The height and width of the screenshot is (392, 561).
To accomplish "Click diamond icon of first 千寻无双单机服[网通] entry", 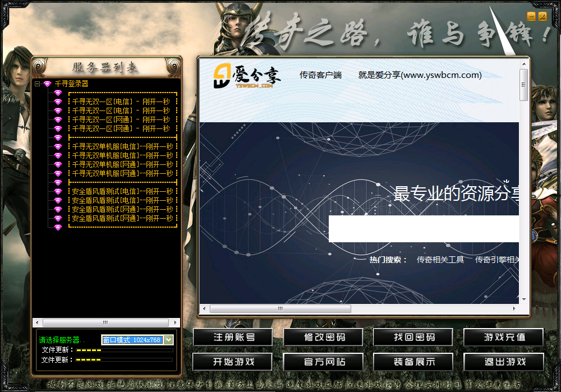I will pos(57,165).
